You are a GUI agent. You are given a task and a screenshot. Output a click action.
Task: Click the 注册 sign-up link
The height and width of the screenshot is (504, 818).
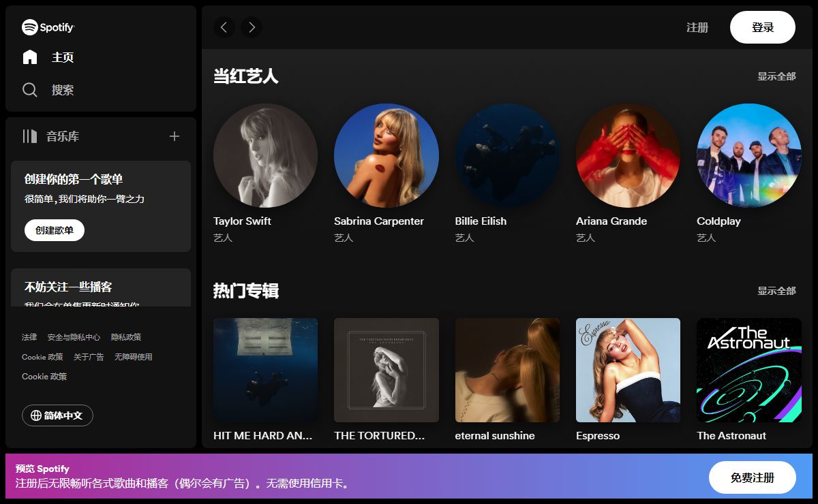click(697, 27)
